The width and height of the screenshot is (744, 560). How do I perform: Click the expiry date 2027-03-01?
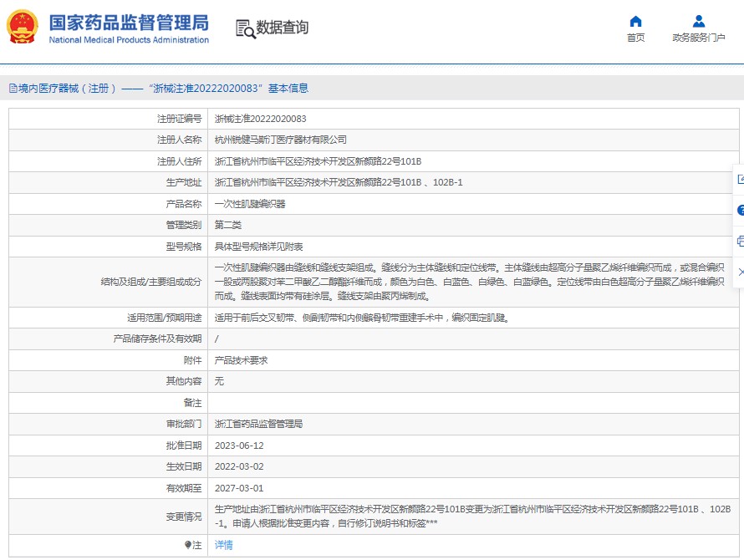point(239,488)
